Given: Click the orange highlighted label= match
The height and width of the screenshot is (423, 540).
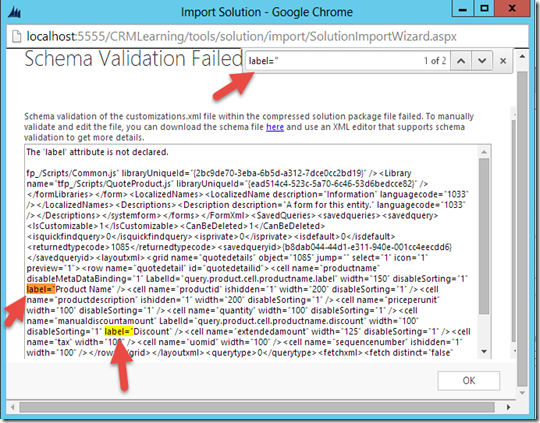Looking at the screenshot, I should (x=41, y=289).
